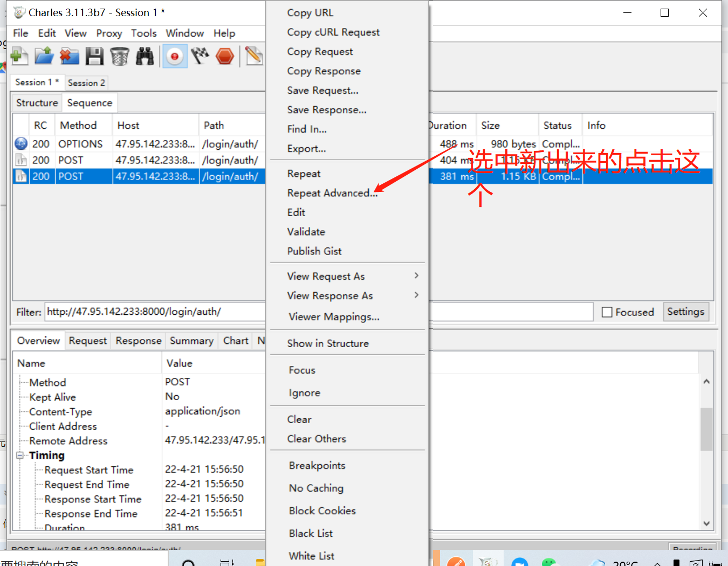Click the Compose pencil toolbar icon
This screenshot has height=566, width=728.
pyautogui.click(x=253, y=56)
